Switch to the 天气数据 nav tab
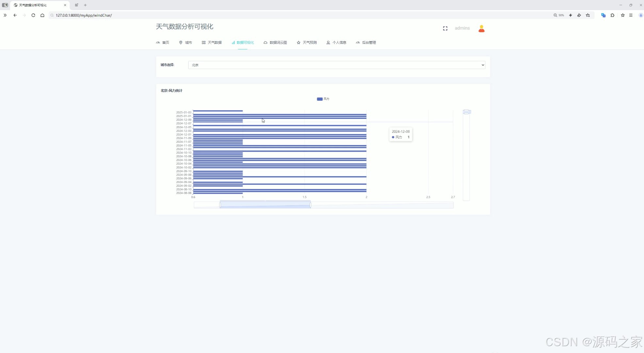Screen dimensions: 644x353 [x=212, y=42]
